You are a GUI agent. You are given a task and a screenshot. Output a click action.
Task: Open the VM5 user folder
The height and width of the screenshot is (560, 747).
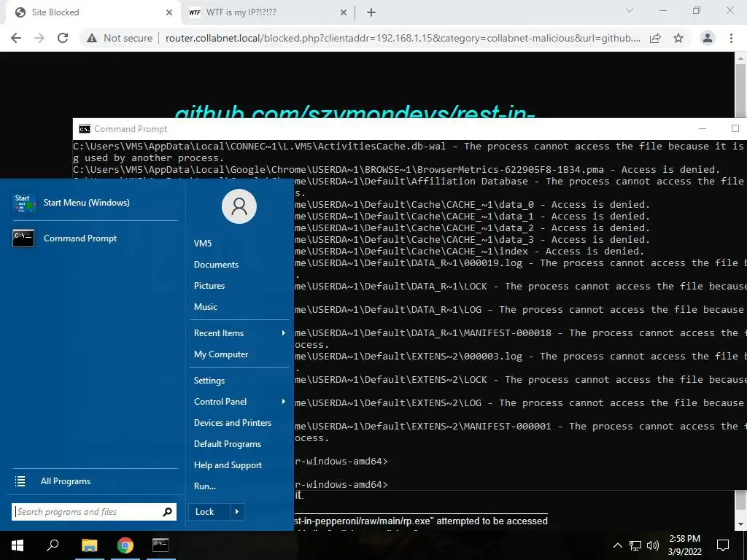[x=203, y=244]
